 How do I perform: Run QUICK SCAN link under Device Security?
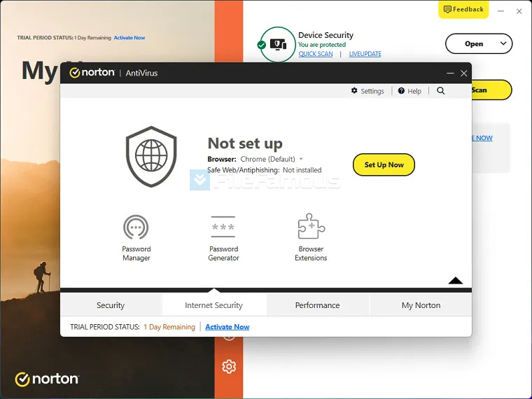click(x=316, y=54)
